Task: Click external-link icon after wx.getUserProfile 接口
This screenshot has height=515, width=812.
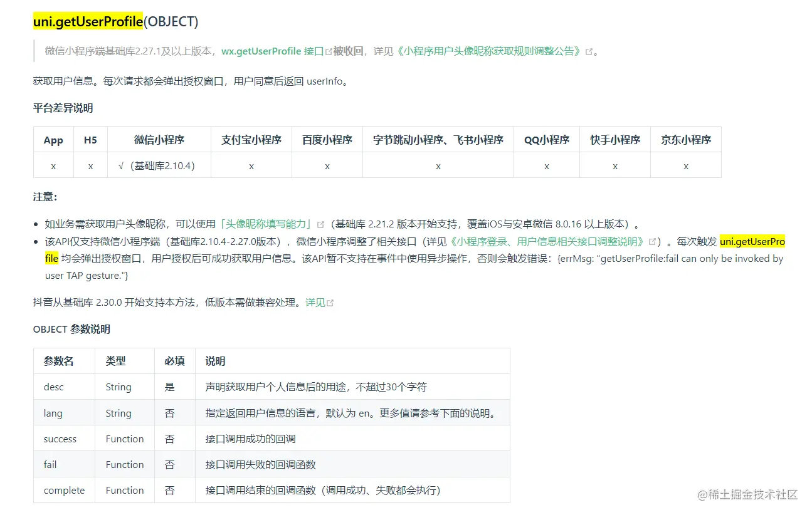Action: [329, 52]
